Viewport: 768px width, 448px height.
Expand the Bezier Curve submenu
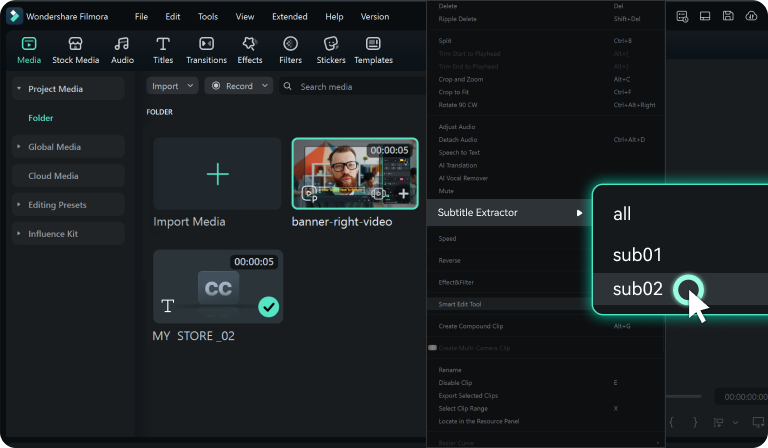tap(658, 443)
